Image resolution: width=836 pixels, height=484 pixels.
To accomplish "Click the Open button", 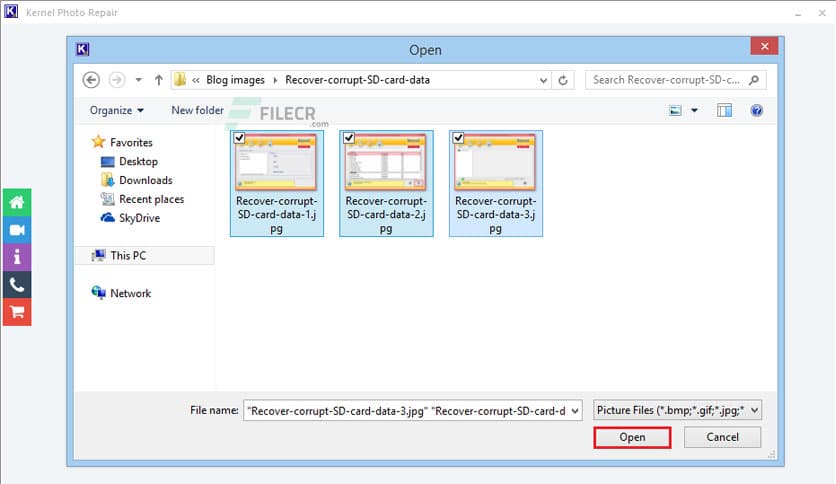I will (x=632, y=437).
